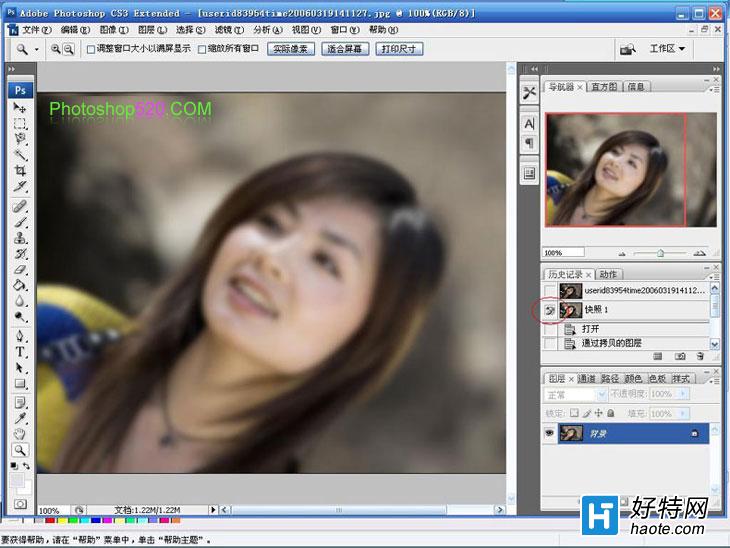
Task: Set history brush source on userid83954 snapshot
Action: (550, 291)
